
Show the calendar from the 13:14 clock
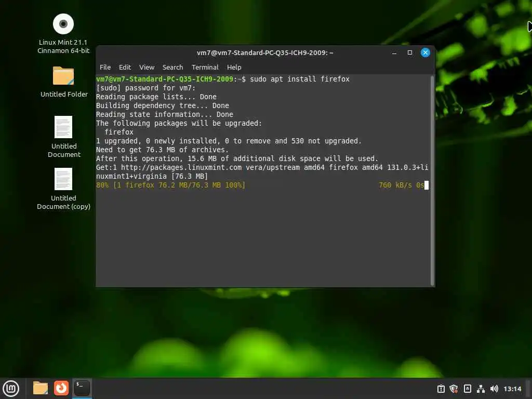pos(512,389)
